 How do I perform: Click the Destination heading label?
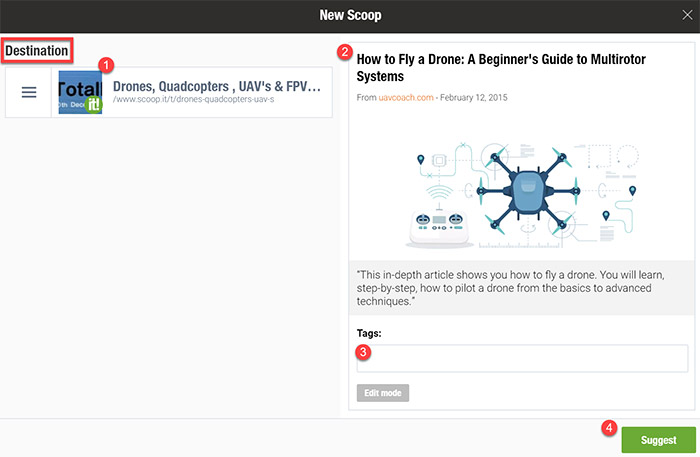coord(37,50)
